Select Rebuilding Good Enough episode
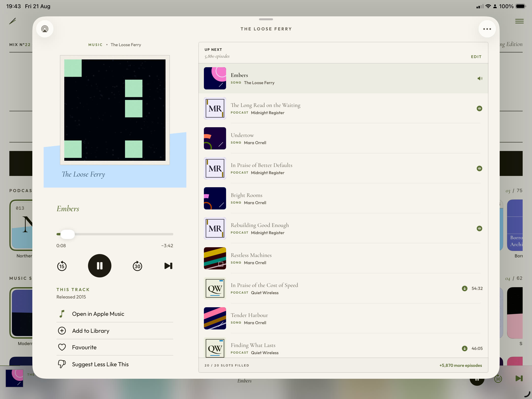The image size is (532, 399). point(343,229)
